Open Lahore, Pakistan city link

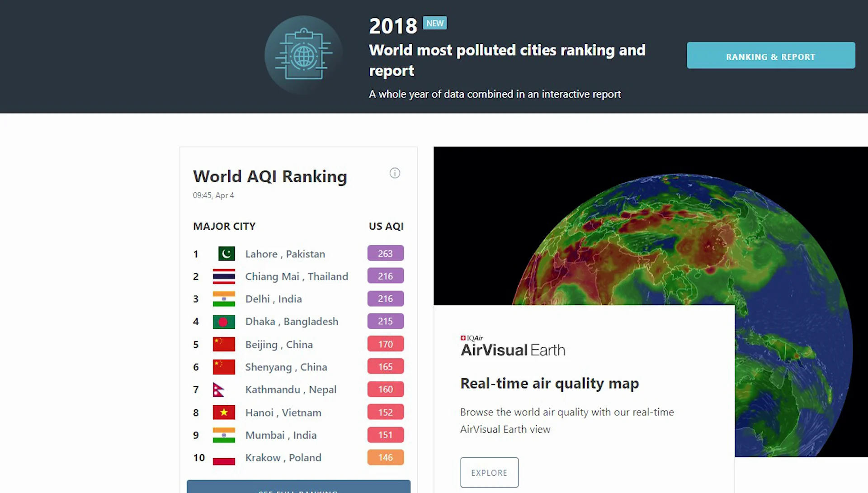(x=285, y=254)
